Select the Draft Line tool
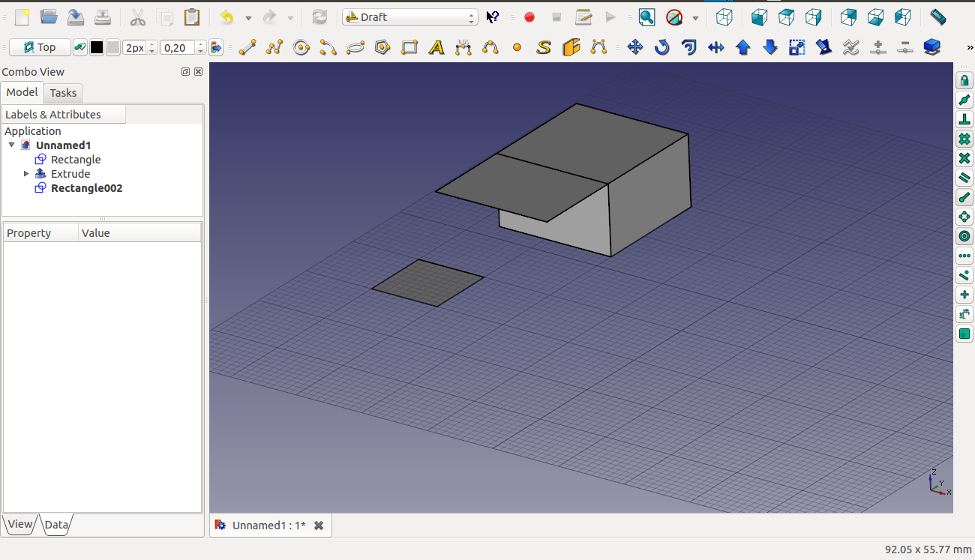This screenshot has width=975, height=560. 247,48
